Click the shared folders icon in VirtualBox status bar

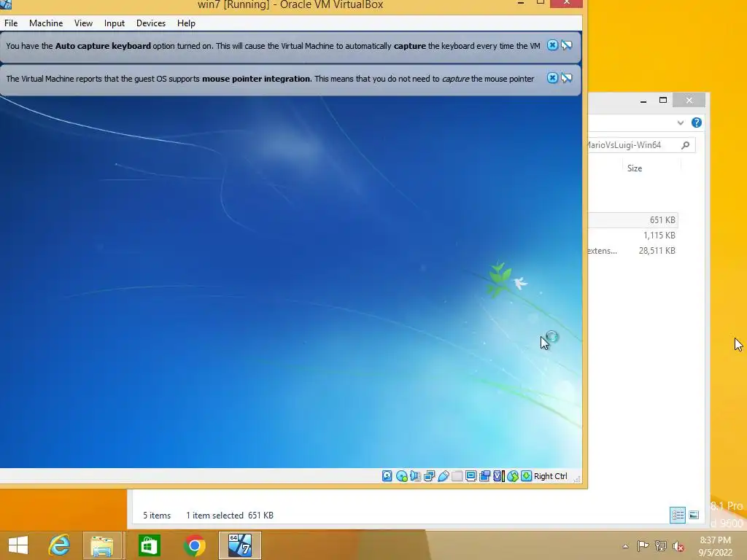[x=457, y=475]
